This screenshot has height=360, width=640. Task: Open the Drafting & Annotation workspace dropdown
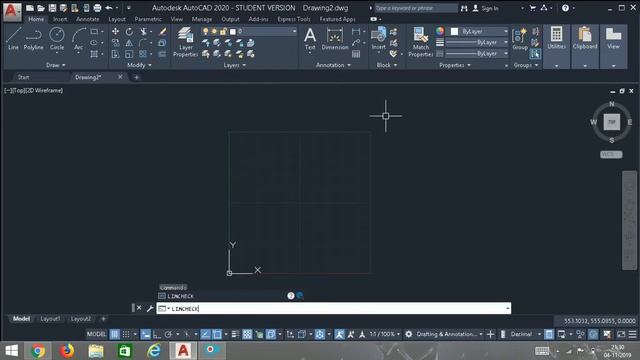(481, 334)
